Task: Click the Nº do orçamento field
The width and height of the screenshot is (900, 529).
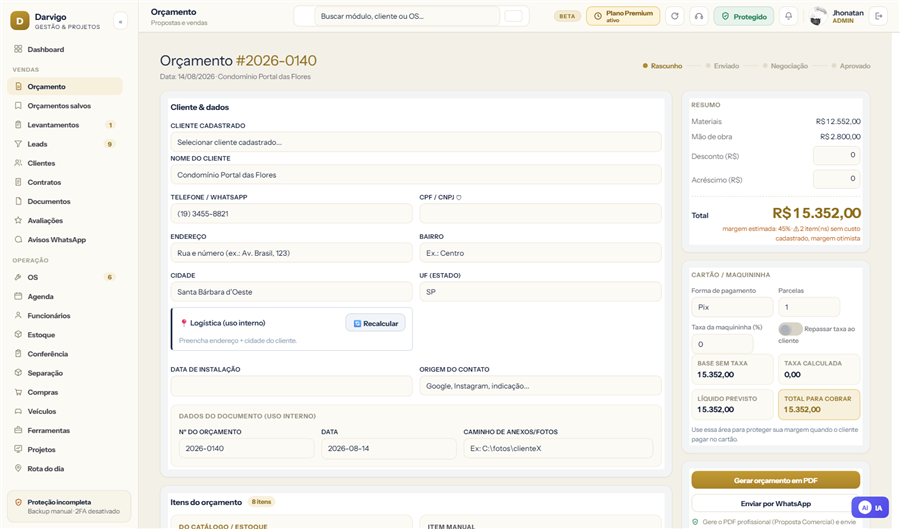Action: coord(246,448)
